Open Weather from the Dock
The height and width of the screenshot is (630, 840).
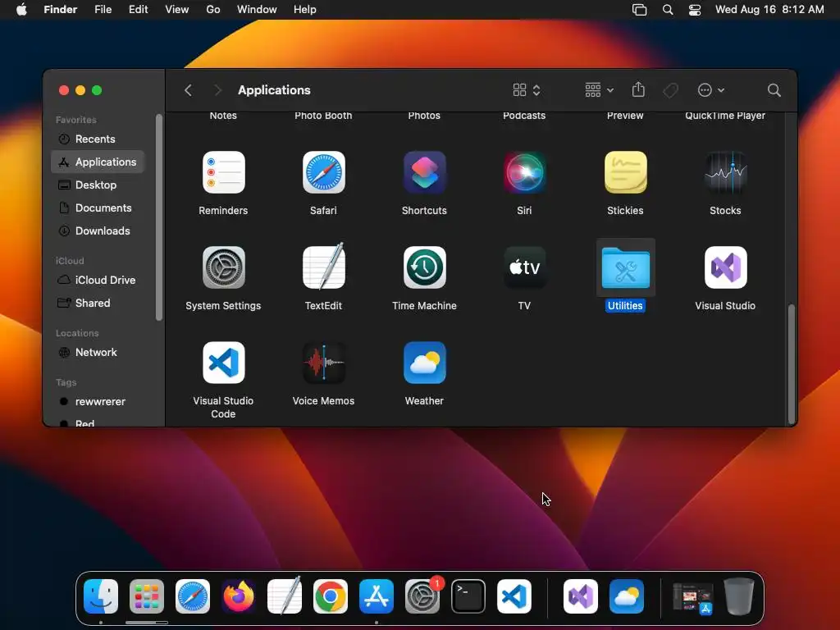click(x=627, y=596)
